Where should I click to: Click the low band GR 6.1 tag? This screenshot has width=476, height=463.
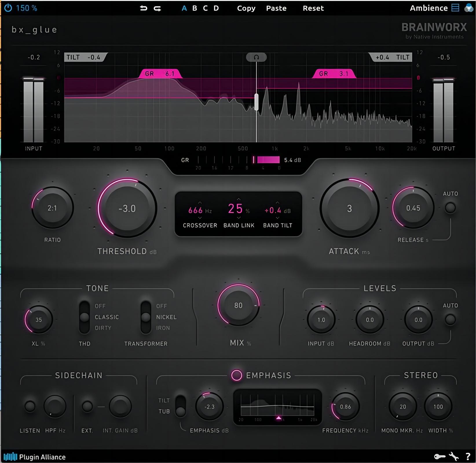click(x=160, y=74)
